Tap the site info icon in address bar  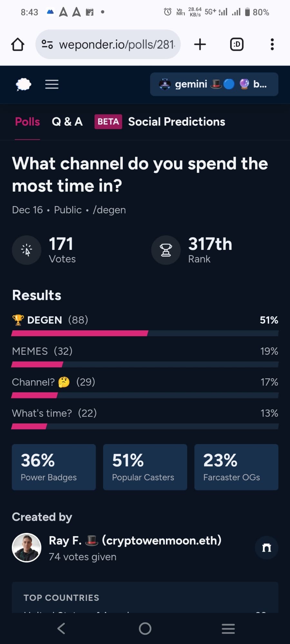47,44
